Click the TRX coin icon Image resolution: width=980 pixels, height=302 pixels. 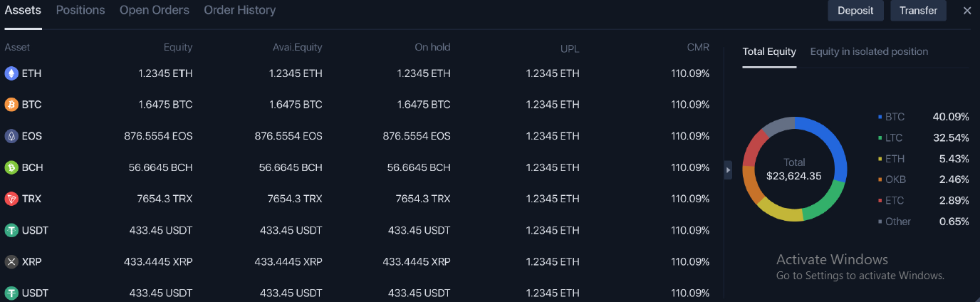point(11,199)
